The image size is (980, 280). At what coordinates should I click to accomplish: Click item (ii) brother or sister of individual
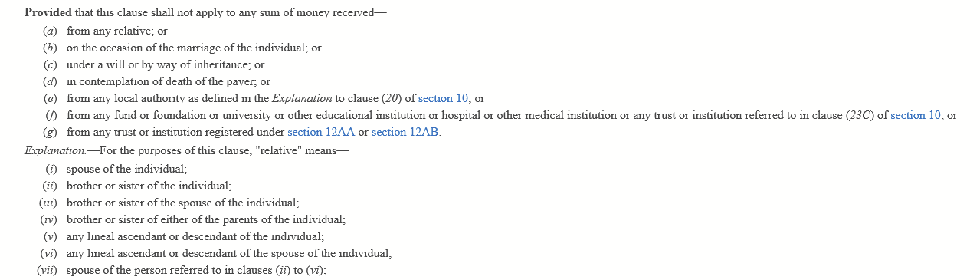149,185
